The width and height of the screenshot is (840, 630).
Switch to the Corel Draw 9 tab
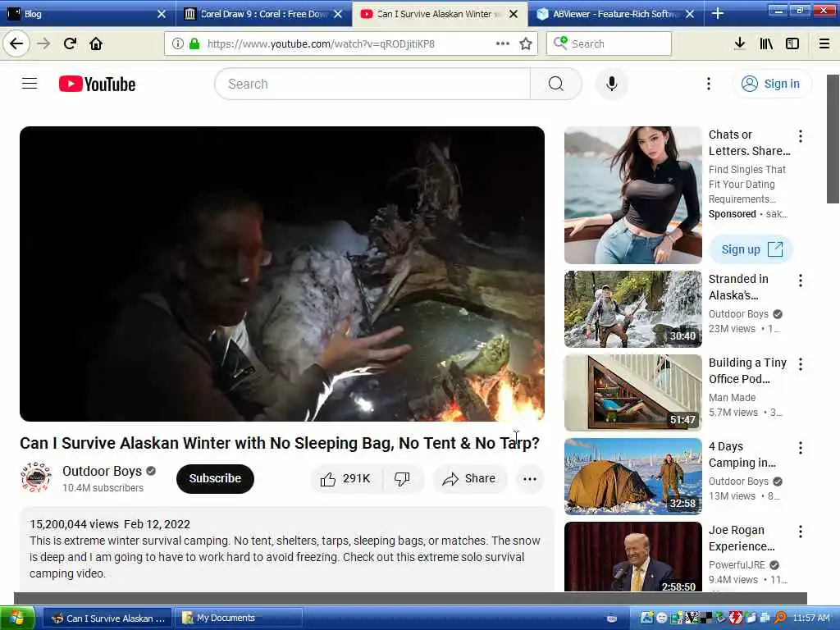tap(263, 14)
